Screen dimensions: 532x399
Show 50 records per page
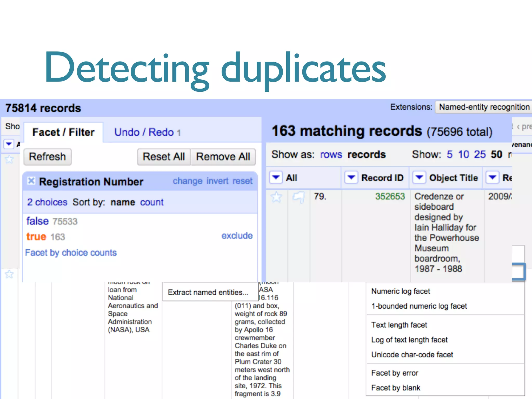pos(496,155)
